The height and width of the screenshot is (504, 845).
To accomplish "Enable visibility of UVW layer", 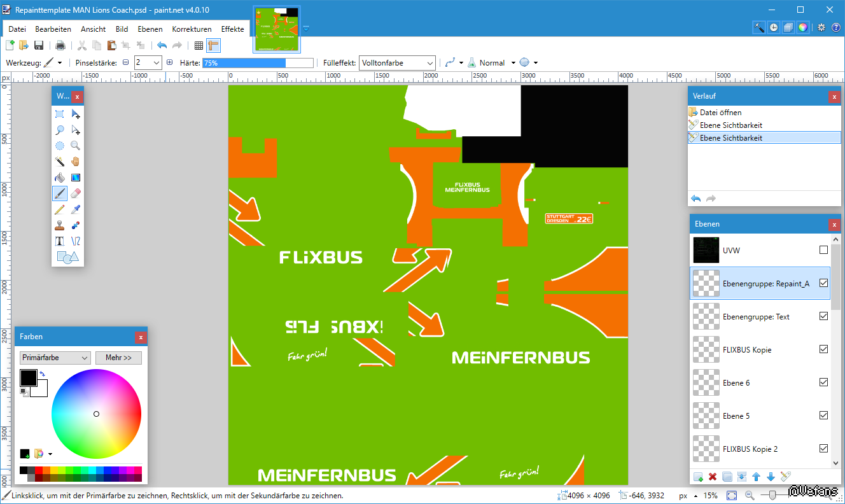I will 823,250.
